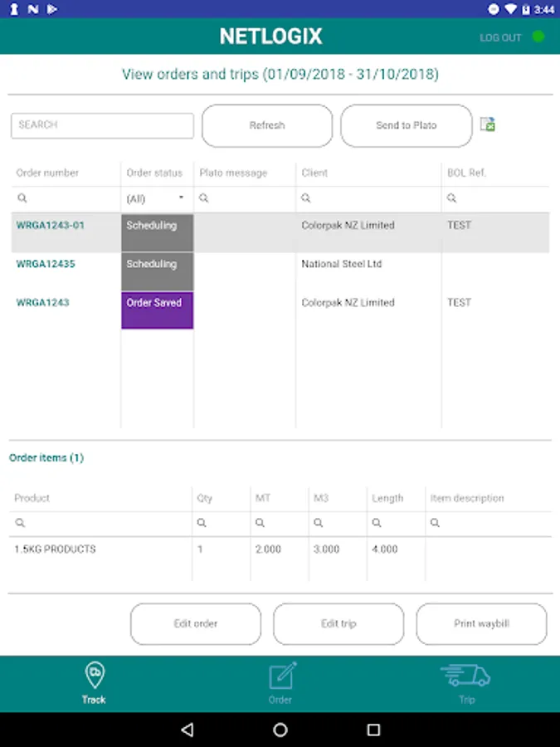Click search icon in Qty filter
Screen dimensions: 560x747
[202, 524]
